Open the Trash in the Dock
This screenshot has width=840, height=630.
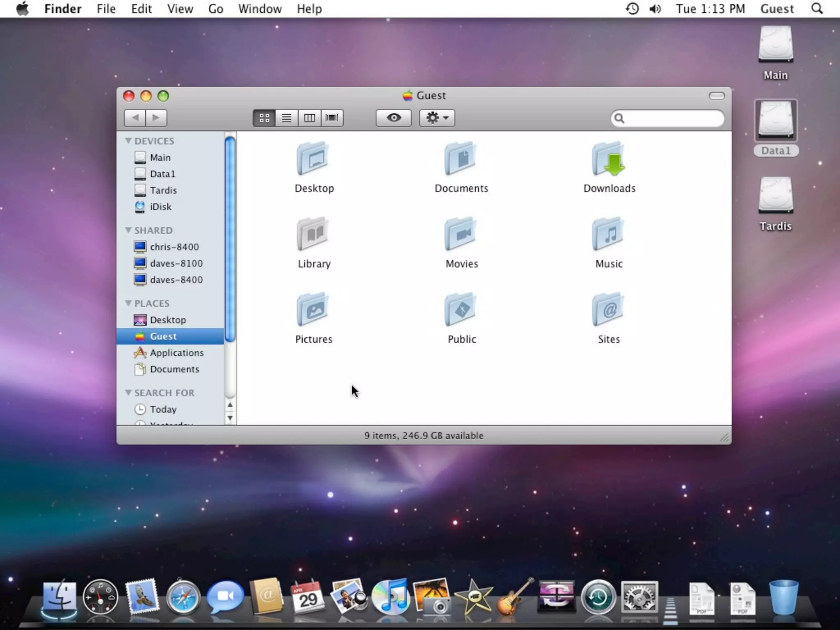coord(783,597)
